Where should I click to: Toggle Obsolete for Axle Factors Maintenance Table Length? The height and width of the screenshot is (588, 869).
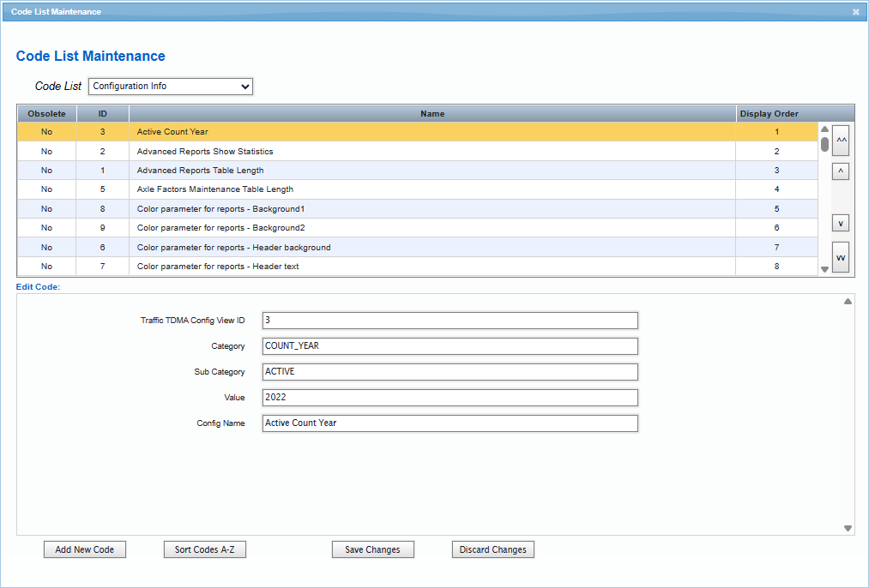click(x=46, y=189)
